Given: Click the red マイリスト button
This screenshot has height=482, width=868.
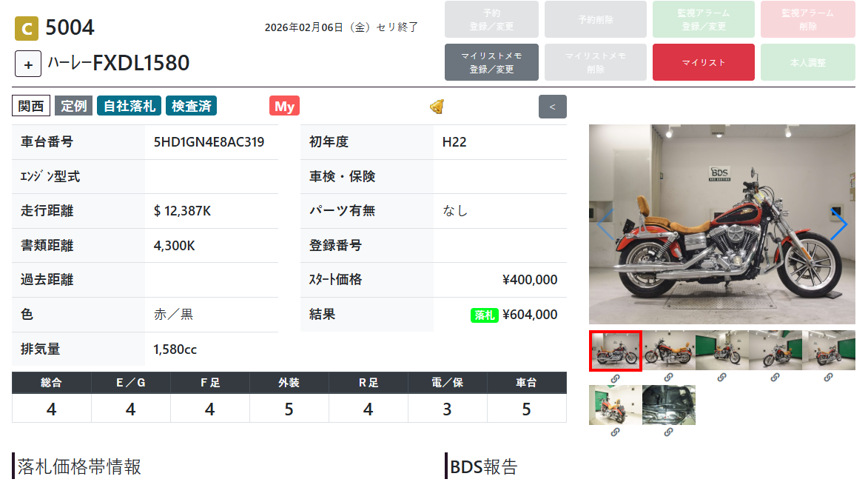Looking at the screenshot, I should point(703,63).
